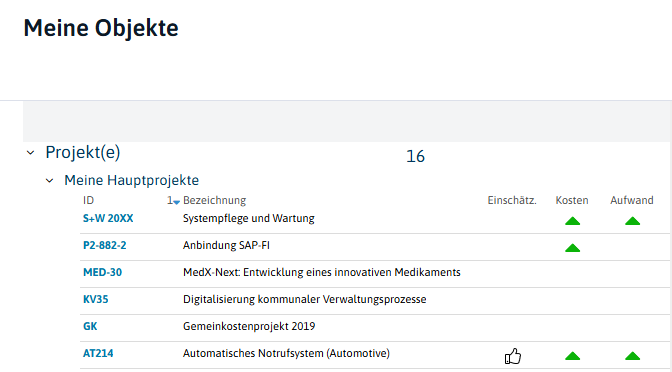Open project link S+W 20XX
672x372 pixels.
point(108,219)
